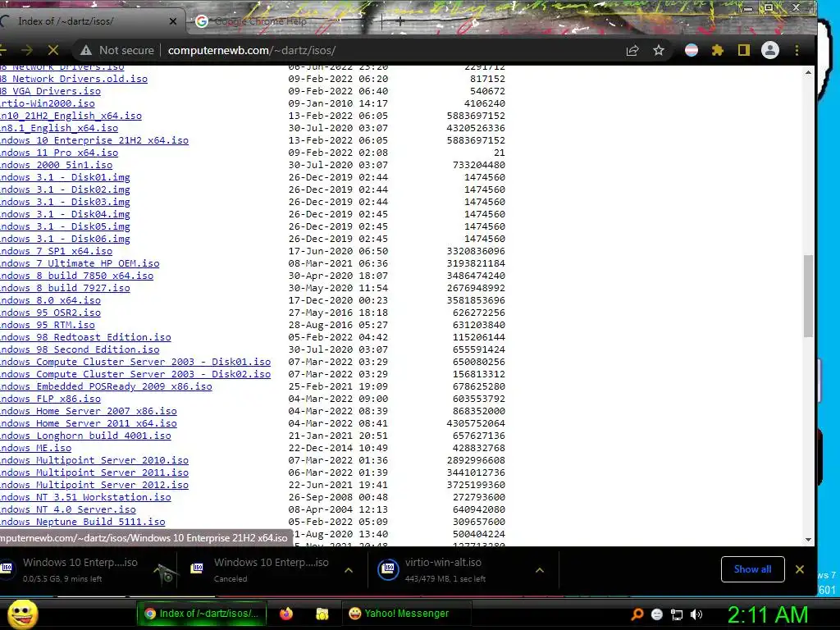Download Windows Neptune Build 5111.iso
840x630 pixels.
pos(83,523)
